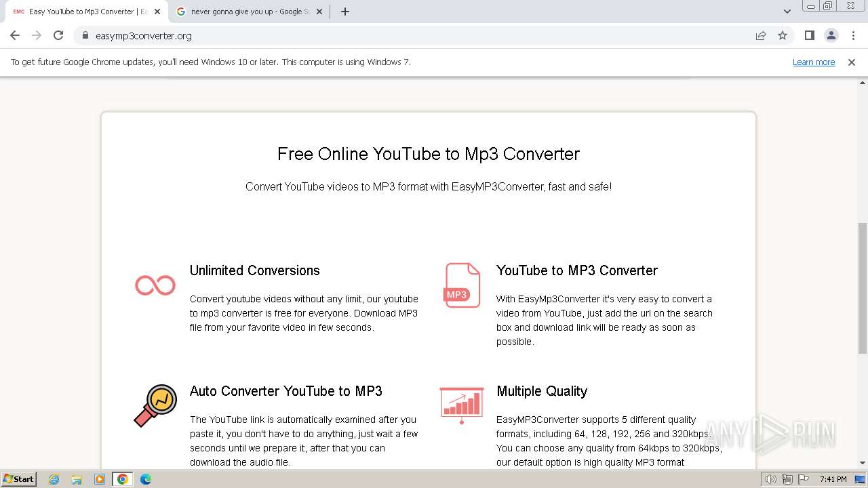Open Chrome profile avatar
The image size is (868, 488).
(x=831, y=35)
